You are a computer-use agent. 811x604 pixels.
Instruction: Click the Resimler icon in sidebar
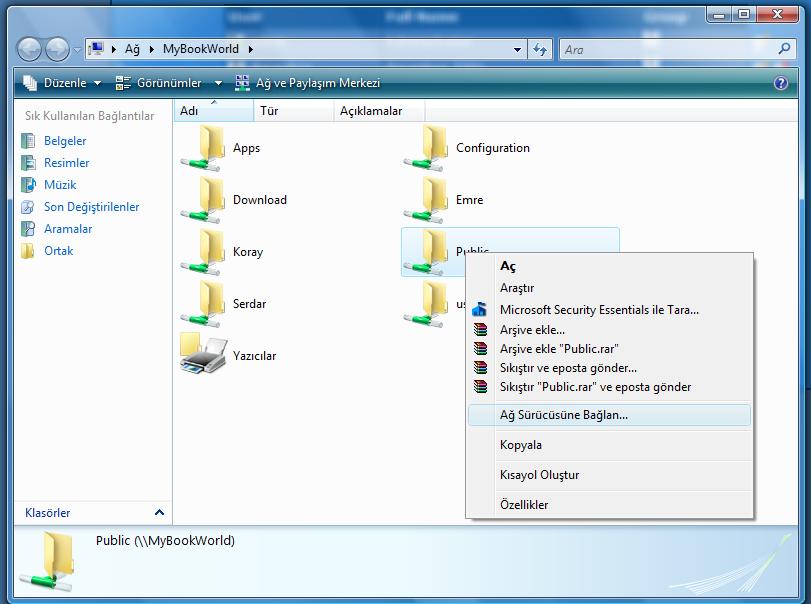[28, 163]
